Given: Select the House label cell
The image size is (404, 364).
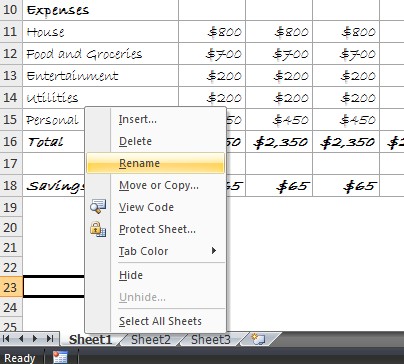Looking at the screenshot, I should click(100, 32).
